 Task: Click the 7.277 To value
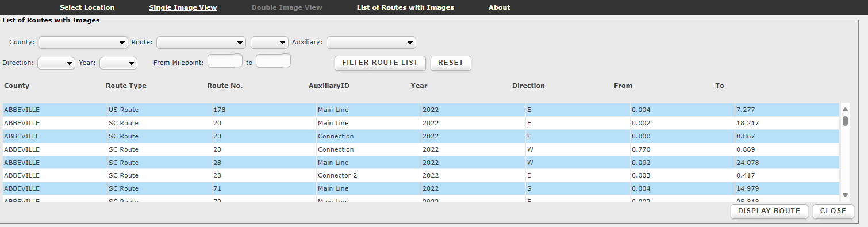click(x=746, y=110)
